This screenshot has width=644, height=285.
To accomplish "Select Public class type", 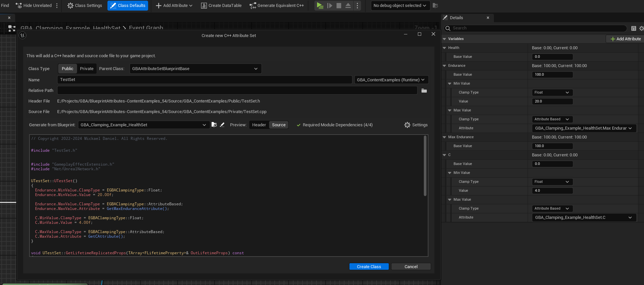I will (x=67, y=68).
